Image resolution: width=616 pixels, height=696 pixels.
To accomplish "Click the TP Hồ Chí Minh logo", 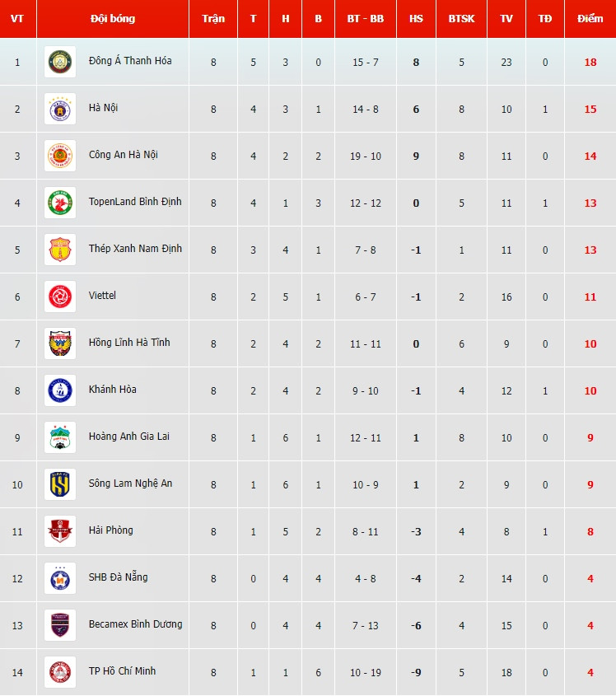I will [x=60, y=672].
